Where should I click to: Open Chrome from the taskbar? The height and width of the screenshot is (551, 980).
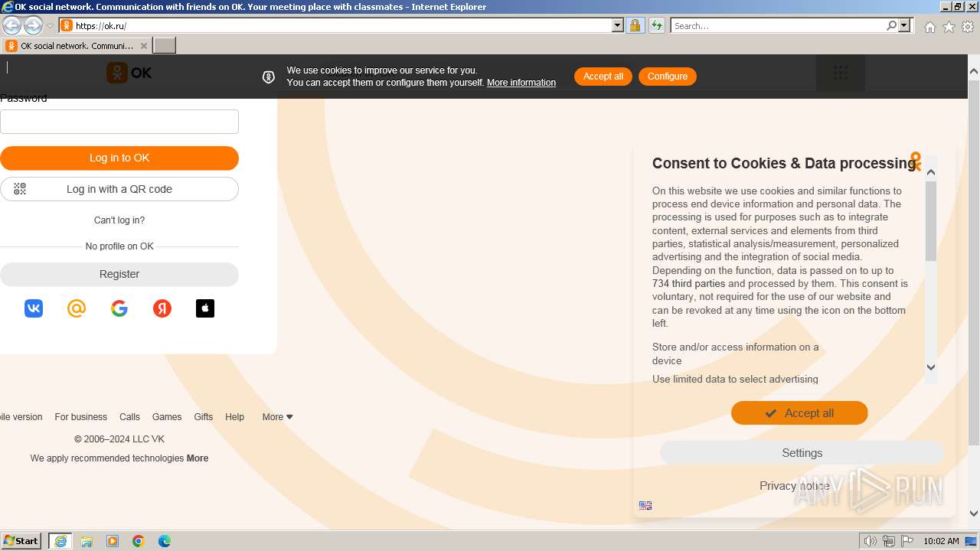click(139, 541)
